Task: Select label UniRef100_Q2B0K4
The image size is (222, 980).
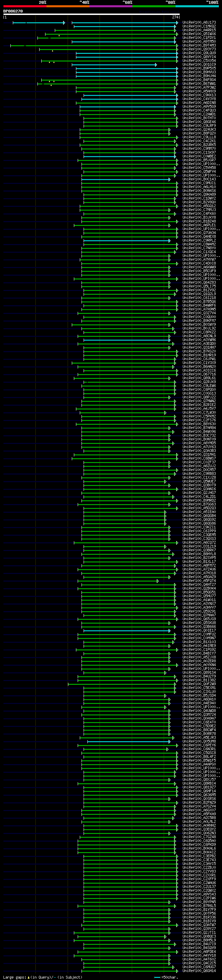Action: click(x=199, y=589)
